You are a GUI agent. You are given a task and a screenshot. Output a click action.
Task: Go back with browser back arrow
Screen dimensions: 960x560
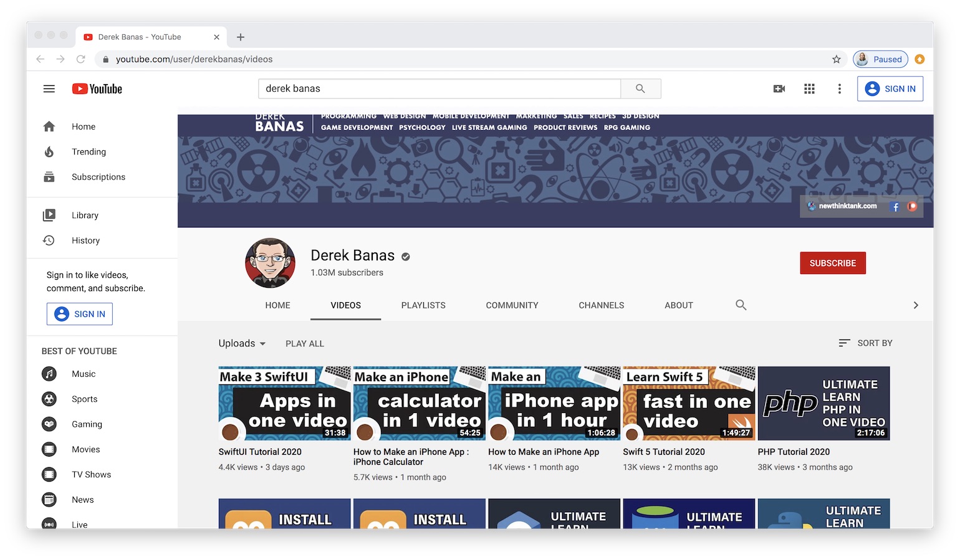(41, 59)
